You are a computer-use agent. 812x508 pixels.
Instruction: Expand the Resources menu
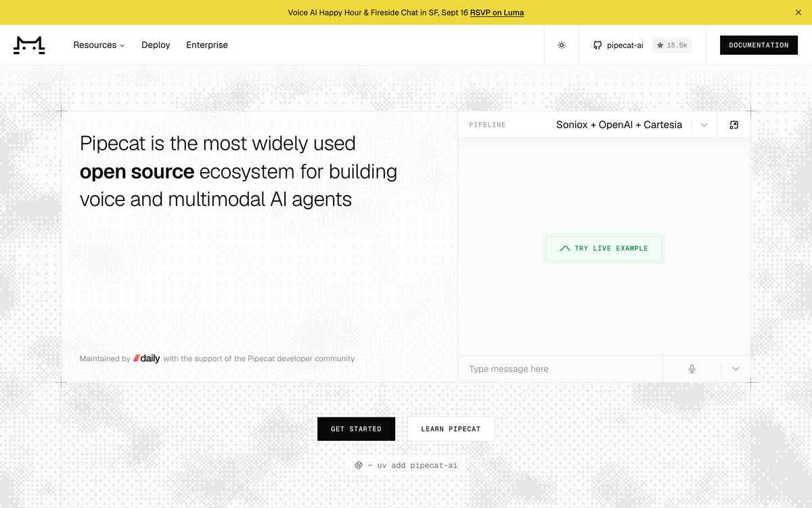point(99,45)
